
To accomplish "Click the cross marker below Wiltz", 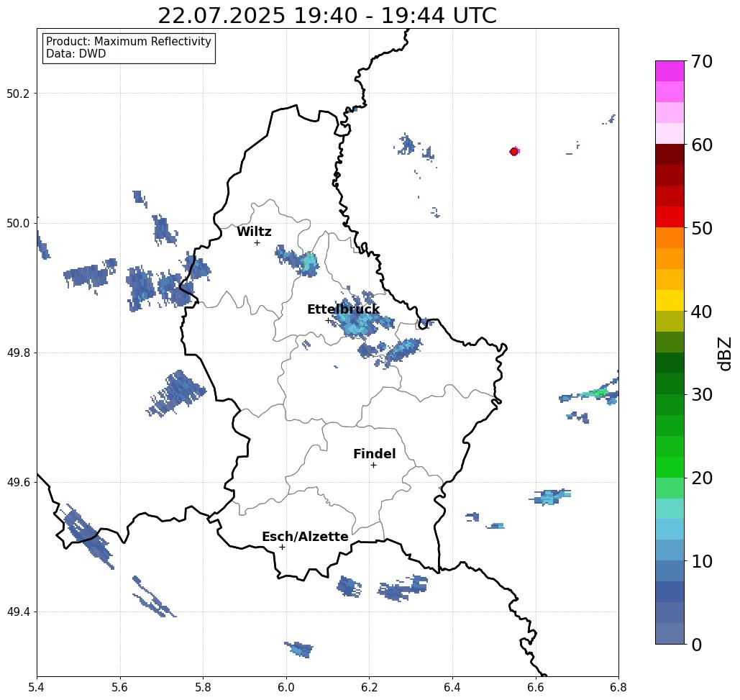I will click(257, 242).
